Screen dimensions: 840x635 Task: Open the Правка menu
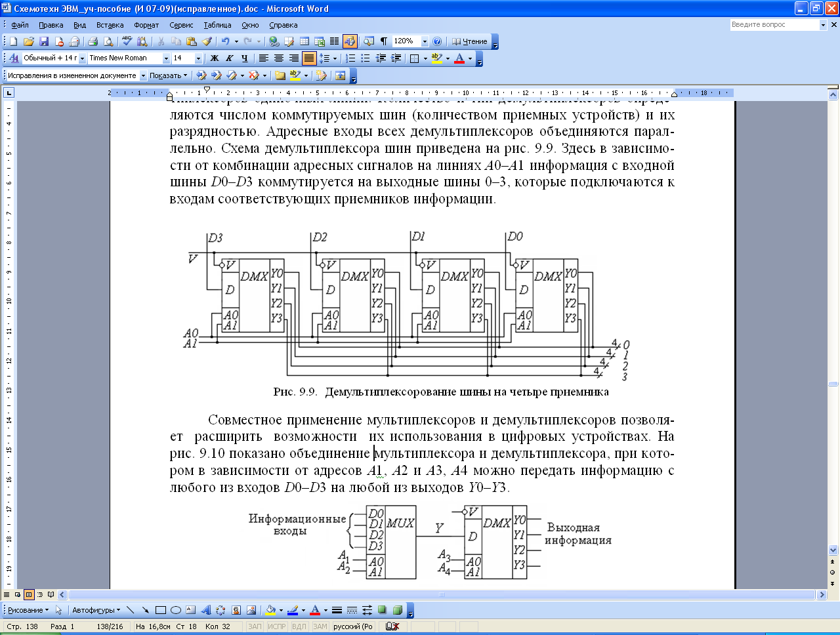[x=51, y=25]
